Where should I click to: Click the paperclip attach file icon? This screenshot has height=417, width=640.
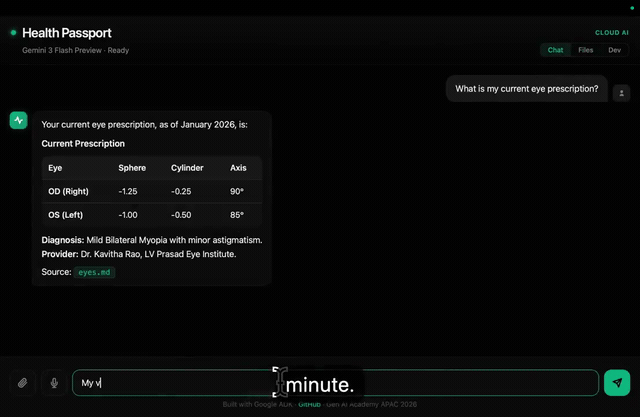click(x=22, y=383)
